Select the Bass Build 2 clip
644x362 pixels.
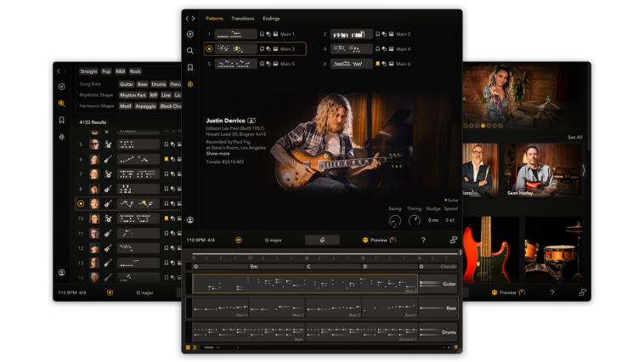pyautogui.click(x=390, y=308)
